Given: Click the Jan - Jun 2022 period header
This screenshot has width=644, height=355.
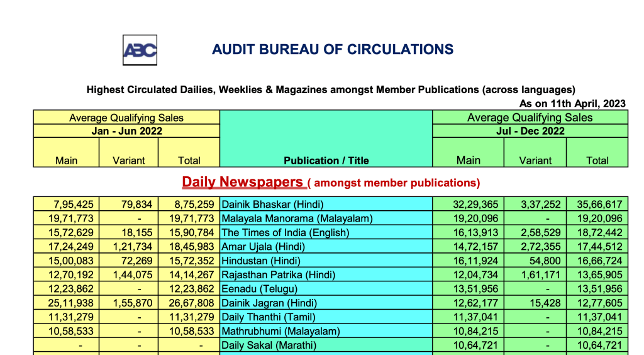Looking at the screenshot, I should (126, 131).
